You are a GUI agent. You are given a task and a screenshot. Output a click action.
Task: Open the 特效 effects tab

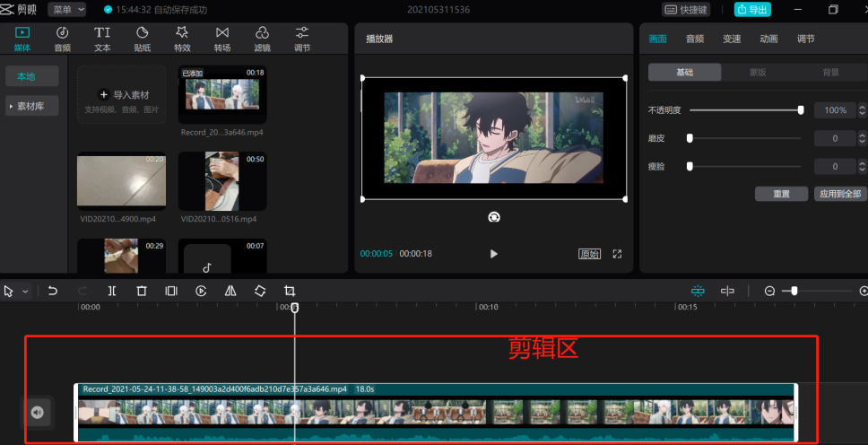tap(182, 39)
